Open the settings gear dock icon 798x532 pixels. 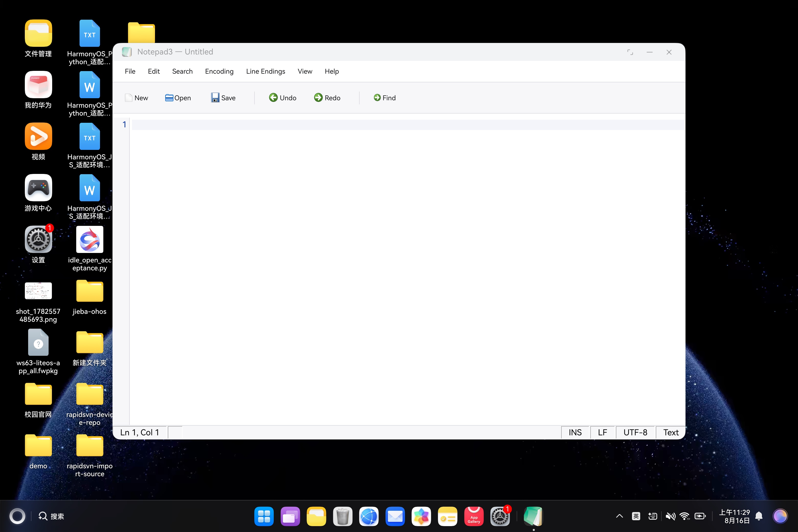coord(500,516)
